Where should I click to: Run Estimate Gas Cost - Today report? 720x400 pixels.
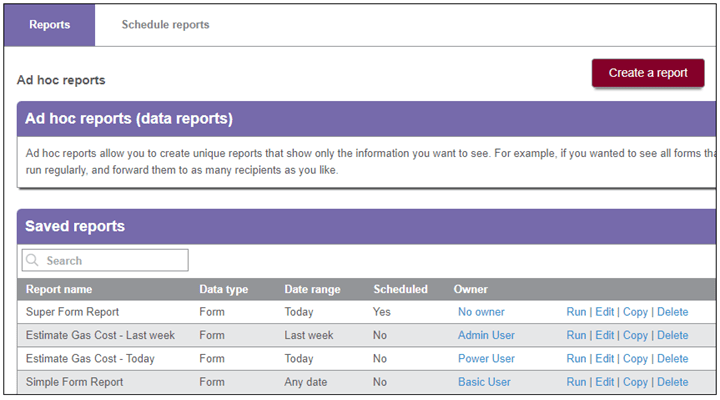(576, 359)
